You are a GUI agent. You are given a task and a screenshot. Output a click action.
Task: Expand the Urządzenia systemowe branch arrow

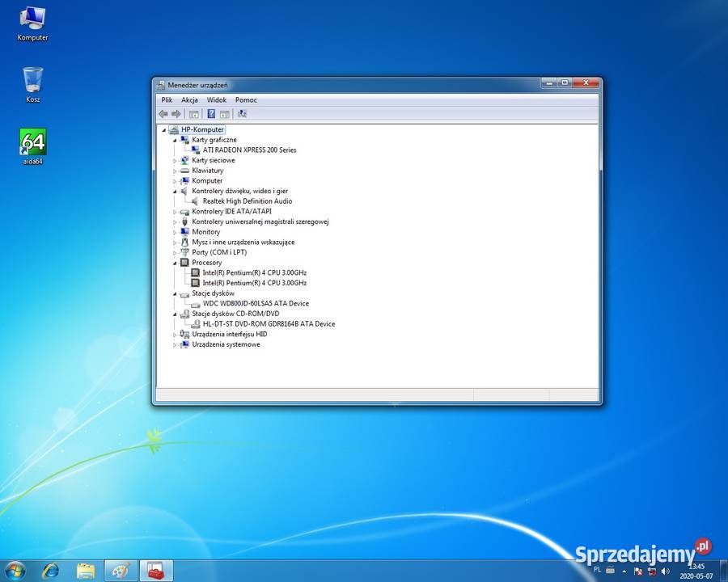point(175,345)
